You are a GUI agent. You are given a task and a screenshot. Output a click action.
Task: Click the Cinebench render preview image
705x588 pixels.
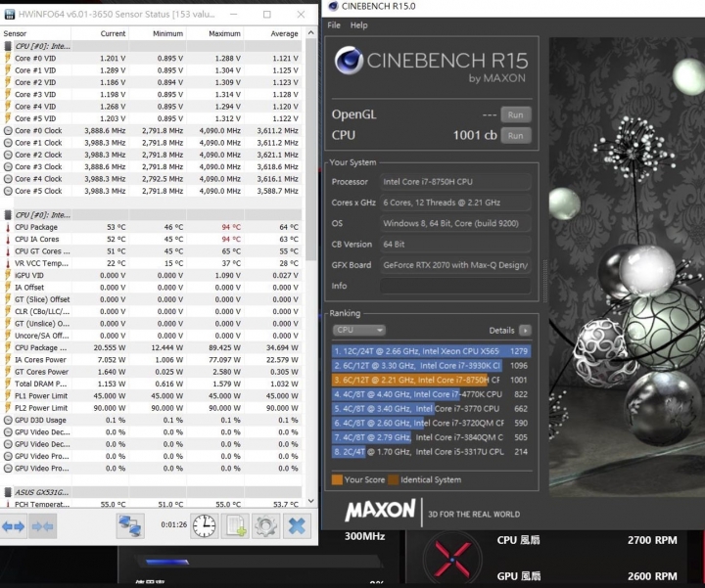(x=627, y=267)
